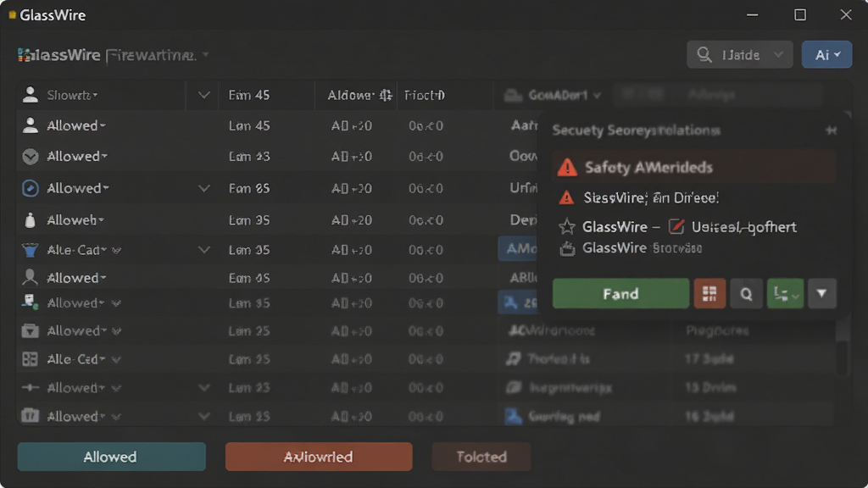Click the user-monitor icon in Lam 35 Allowed row
Image resolution: width=868 pixels, height=488 pixels.
click(x=30, y=302)
